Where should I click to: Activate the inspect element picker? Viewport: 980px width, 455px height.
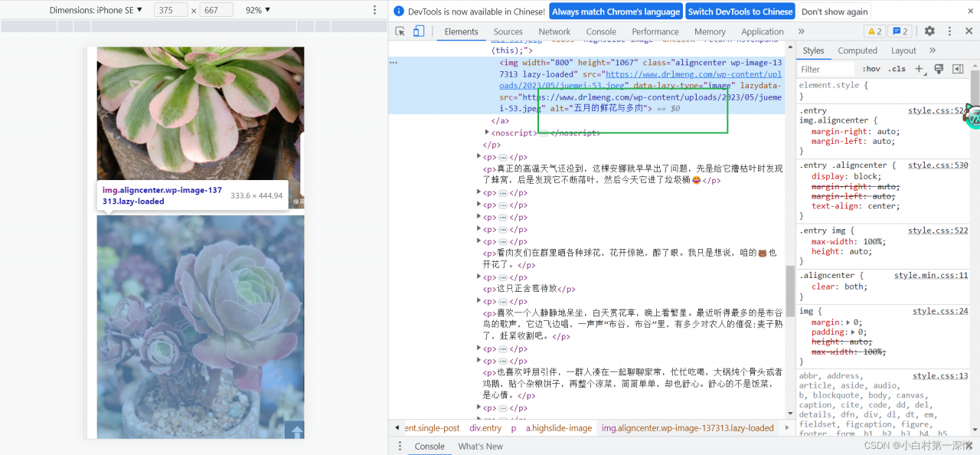[400, 31]
